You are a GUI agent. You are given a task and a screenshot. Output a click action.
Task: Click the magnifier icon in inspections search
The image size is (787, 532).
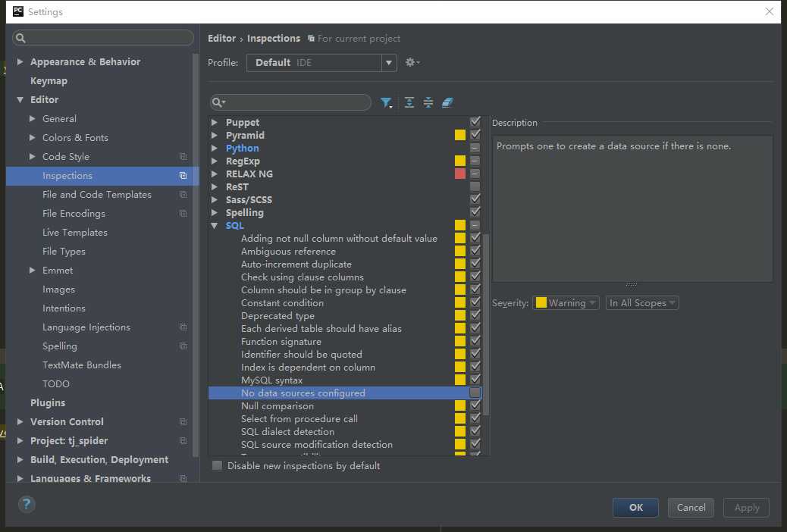coord(218,103)
